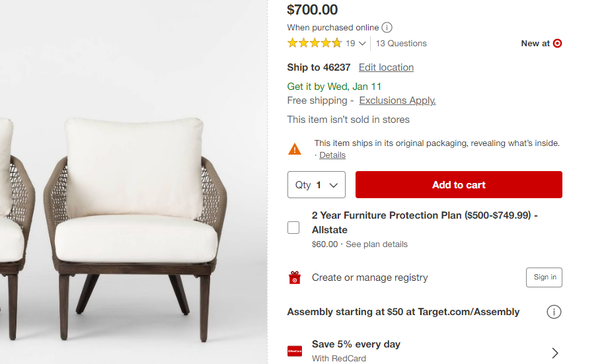
Task: Click the RedCard icon
Action: 295,351
